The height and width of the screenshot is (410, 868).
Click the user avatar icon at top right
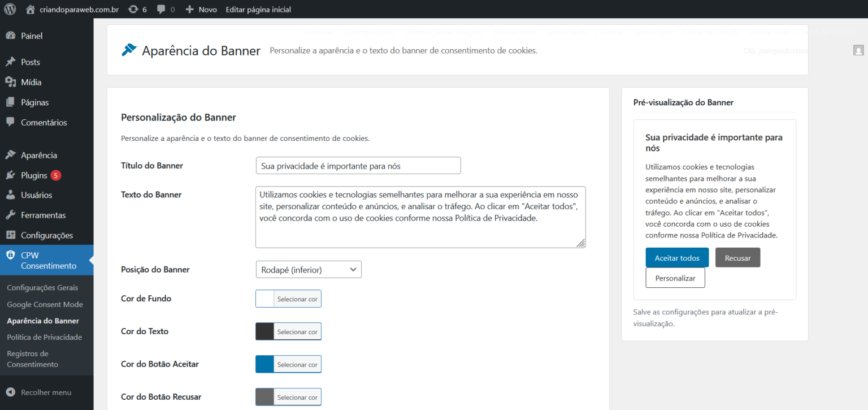click(x=858, y=50)
